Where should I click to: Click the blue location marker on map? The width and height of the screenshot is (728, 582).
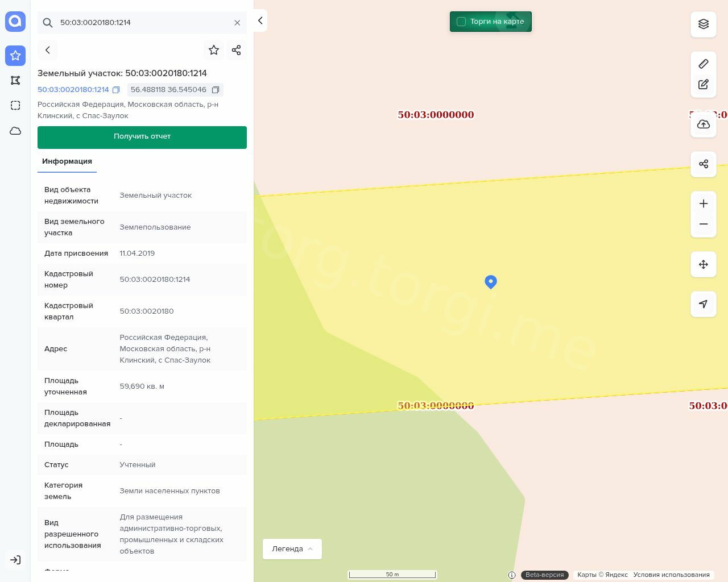coord(491,281)
